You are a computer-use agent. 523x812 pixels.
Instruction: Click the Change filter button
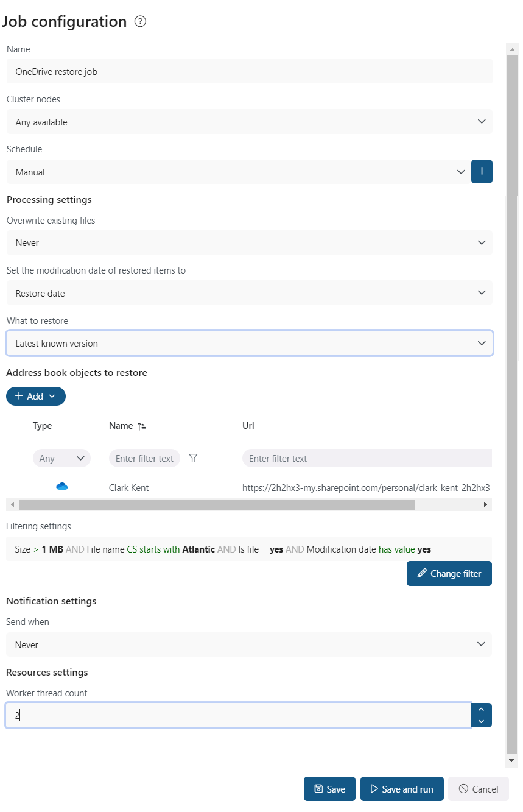[449, 574]
